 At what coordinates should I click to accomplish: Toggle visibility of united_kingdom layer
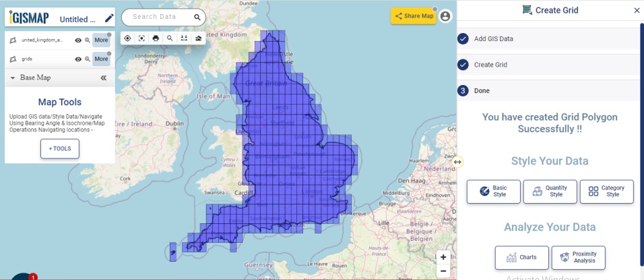tap(78, 40)
